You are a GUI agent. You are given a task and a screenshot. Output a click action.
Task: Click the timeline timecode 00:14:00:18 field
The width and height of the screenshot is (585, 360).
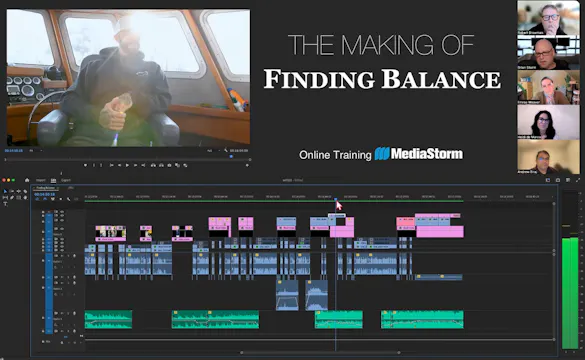pos(44,194)
